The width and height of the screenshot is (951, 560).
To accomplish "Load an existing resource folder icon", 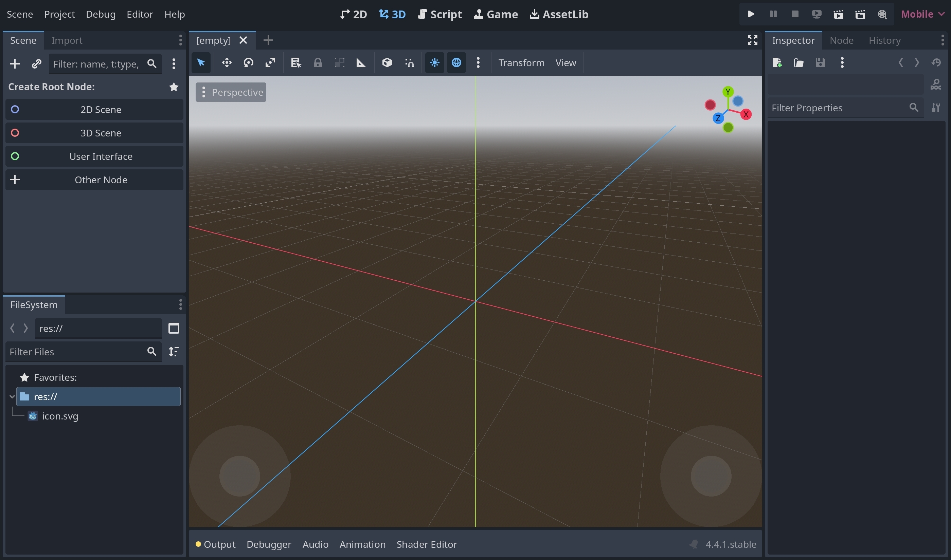I will click(799, 63).
